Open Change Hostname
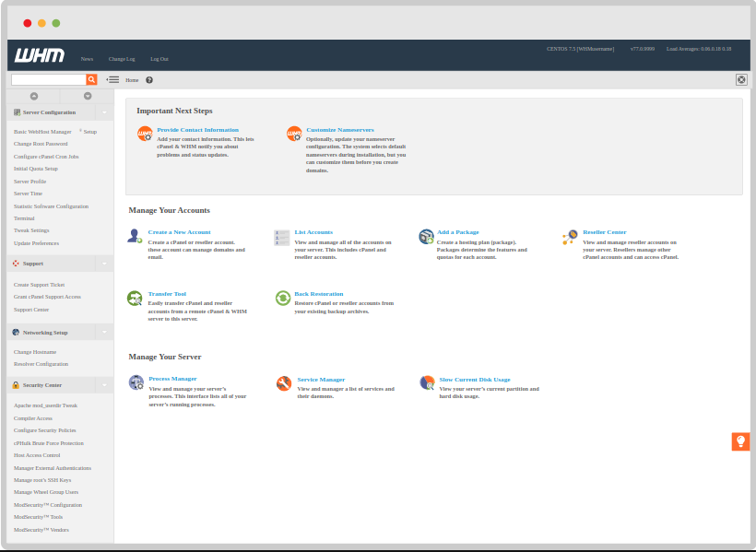This screenshot has width=756, height=552. pos(35,352)
